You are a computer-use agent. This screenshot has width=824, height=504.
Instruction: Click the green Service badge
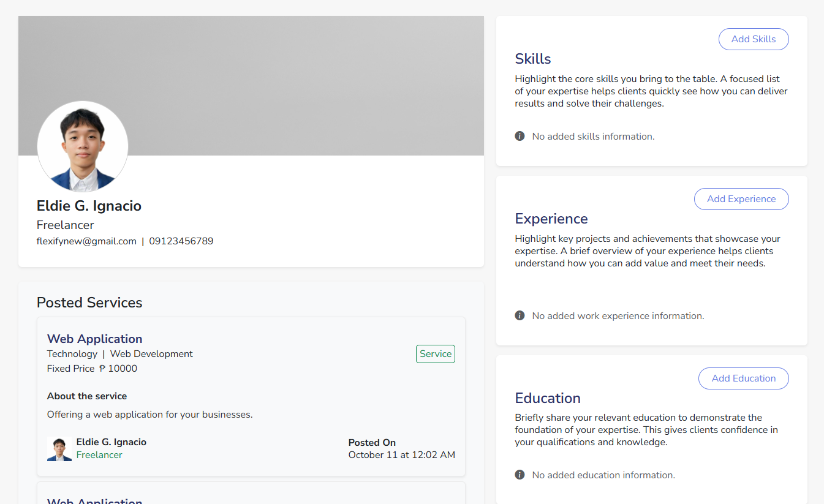(x=435, y=354)
